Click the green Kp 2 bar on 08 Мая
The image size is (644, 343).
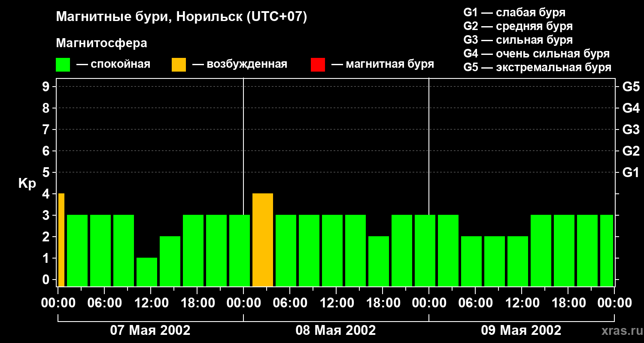[x=379, y=261]
